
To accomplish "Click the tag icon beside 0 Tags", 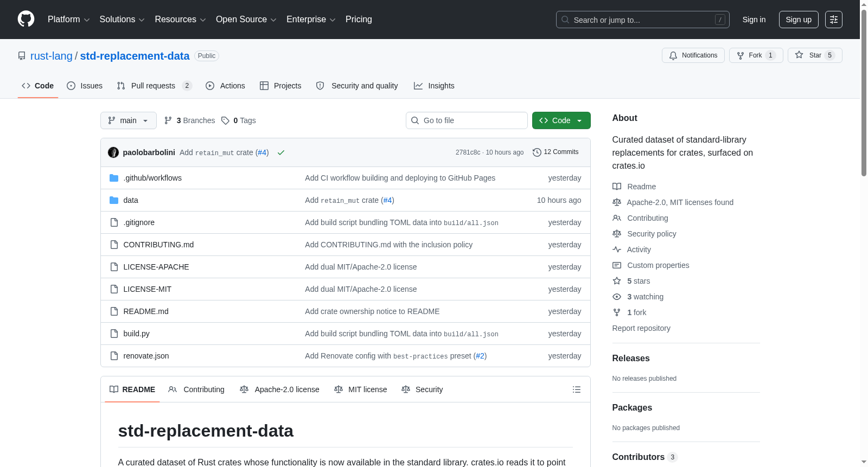I will click(x=225, y=120).
